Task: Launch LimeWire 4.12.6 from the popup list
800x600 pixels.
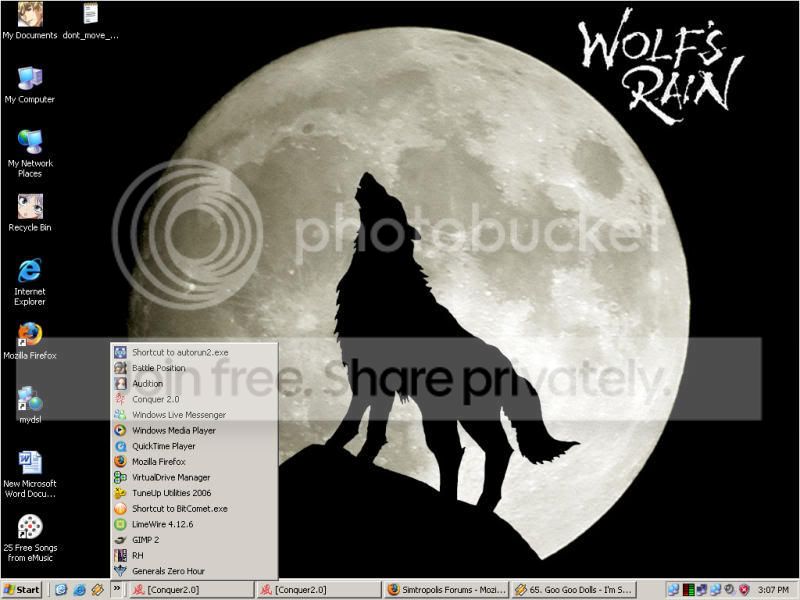Action: [x=194, y=524]
